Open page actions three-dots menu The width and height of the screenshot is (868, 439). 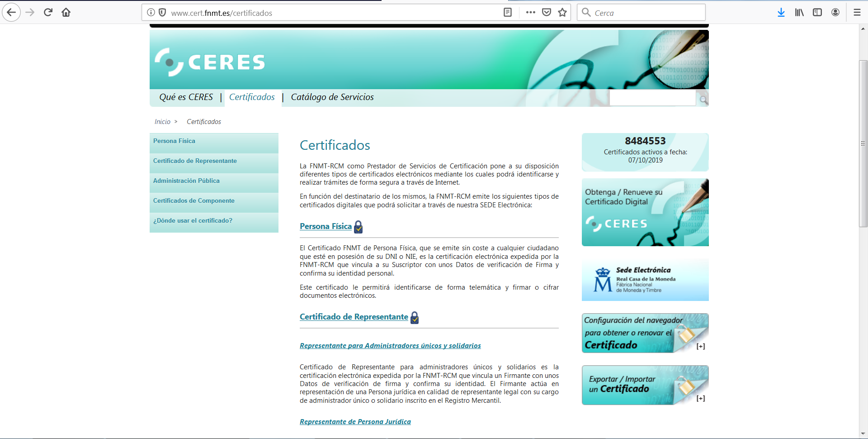coord(531,13)
